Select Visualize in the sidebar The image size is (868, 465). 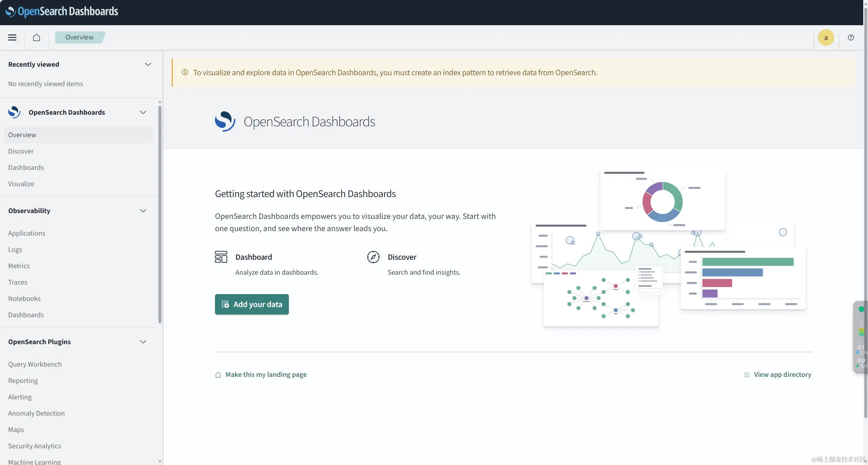pyautogui.click(x=21, y=184)
